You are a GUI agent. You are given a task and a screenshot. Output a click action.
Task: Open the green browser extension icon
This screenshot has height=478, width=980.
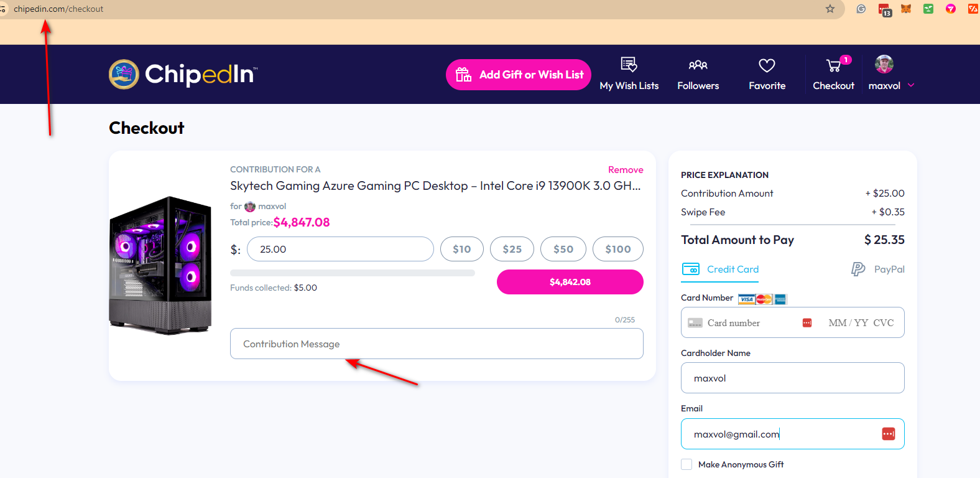tap(928, 9)
